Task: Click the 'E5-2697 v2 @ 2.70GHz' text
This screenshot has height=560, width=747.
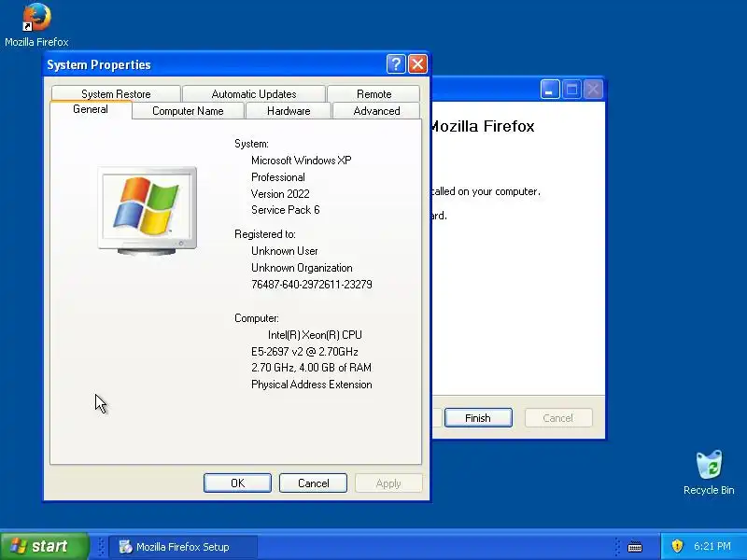Action: [x=304, y=352]
